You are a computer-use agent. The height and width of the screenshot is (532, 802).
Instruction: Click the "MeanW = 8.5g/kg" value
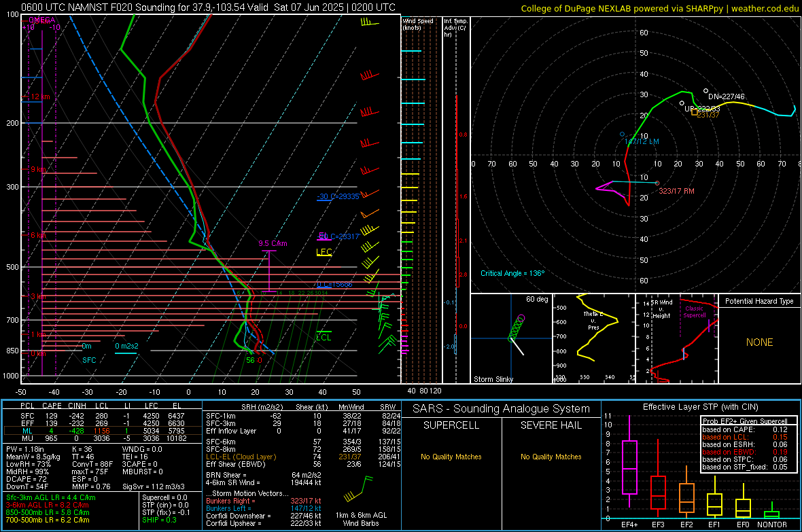pos(33,457)
